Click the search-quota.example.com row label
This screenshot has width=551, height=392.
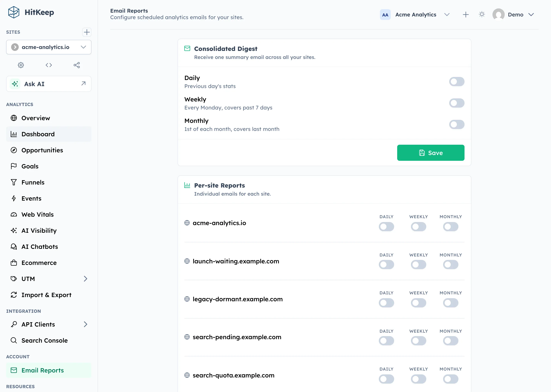click(234, 375)
